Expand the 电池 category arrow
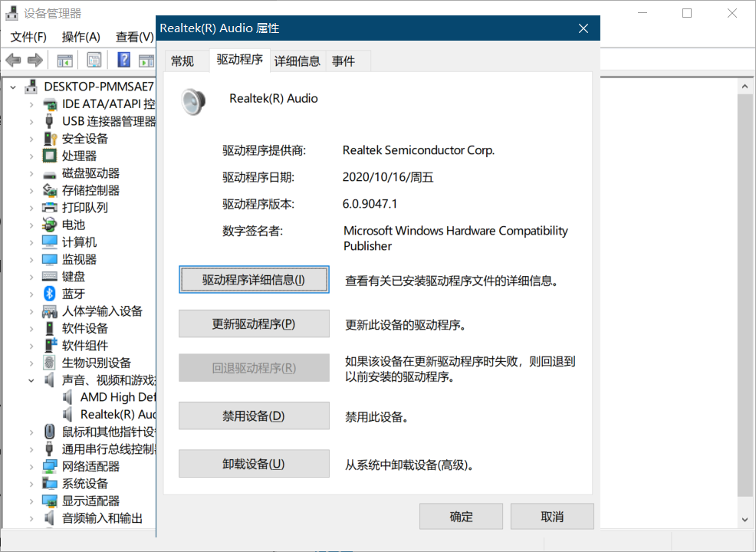Image resolution: width=756 pixels, height=552 pixels. [31, 225]
